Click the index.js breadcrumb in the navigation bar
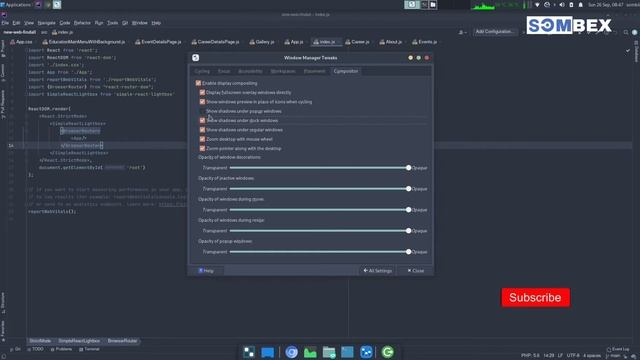640x360 pixels. click(x=62, y=32)
